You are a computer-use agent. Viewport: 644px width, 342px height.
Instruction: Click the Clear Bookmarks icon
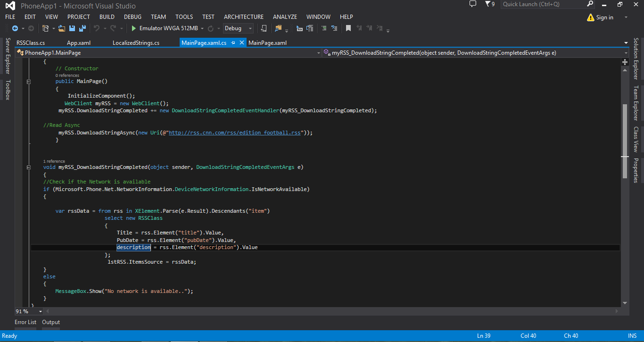(x=380, y=28)
